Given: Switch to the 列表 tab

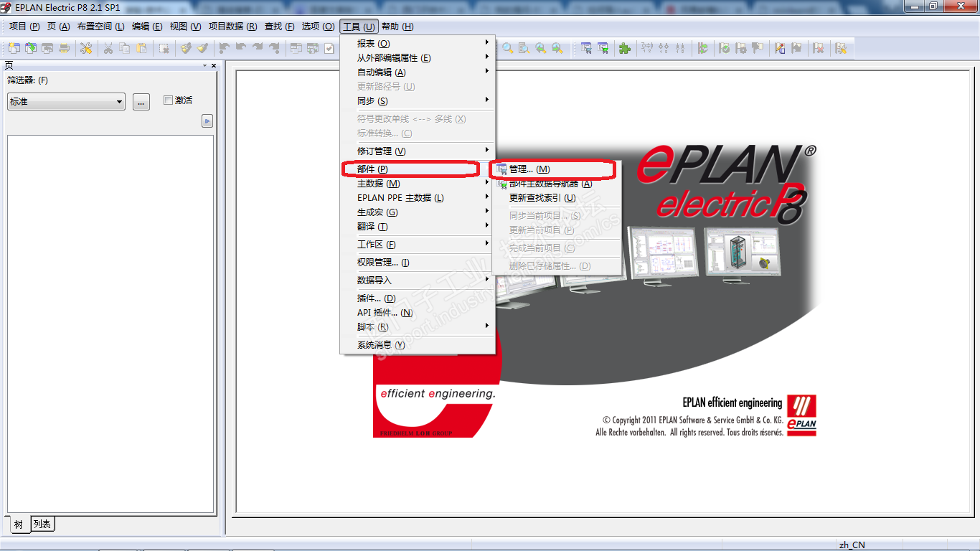Looking at the screenshot, I should [42, 524].
